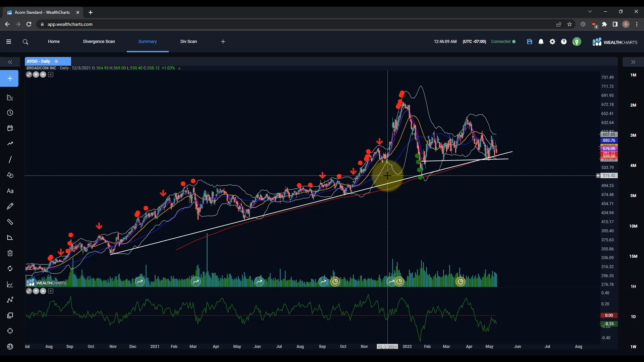Select the Aa text annotation tool
644x362 pixels.
click(x=10, y=191)
